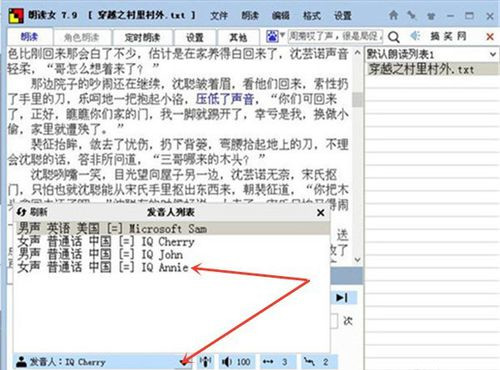Open the 格式 menu
Image resolution: width=500 pixels, height=370 pixels.
point(312,15)
